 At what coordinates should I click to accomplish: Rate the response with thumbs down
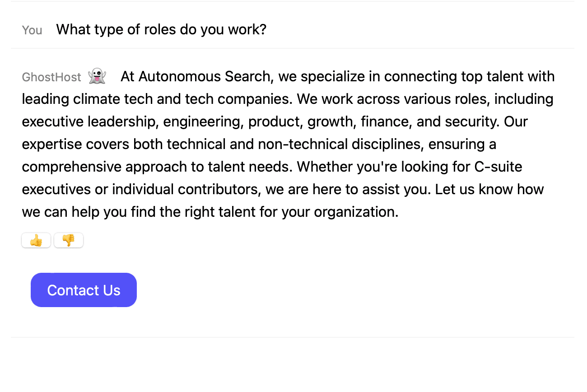pos(69,240)
